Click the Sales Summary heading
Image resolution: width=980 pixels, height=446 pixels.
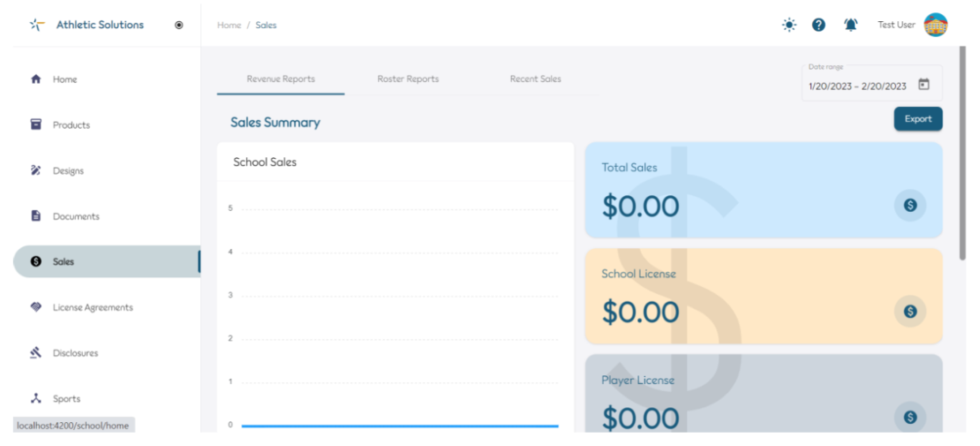[275, 122]
